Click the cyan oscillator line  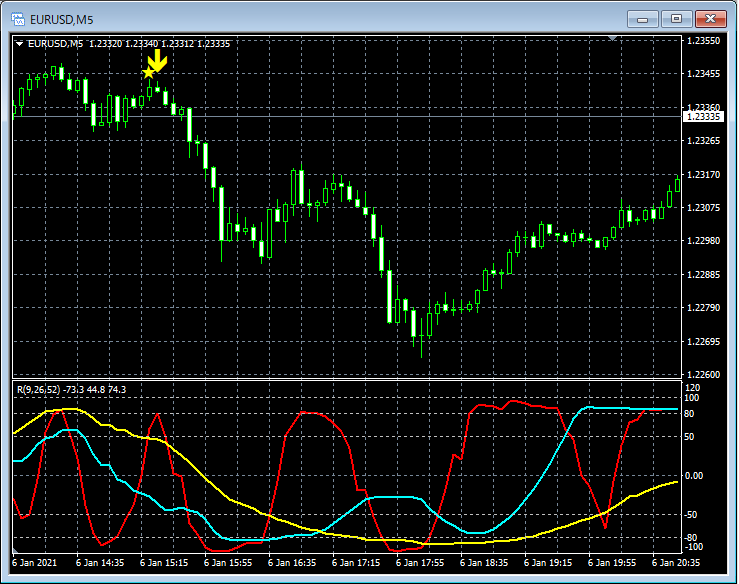390,497
